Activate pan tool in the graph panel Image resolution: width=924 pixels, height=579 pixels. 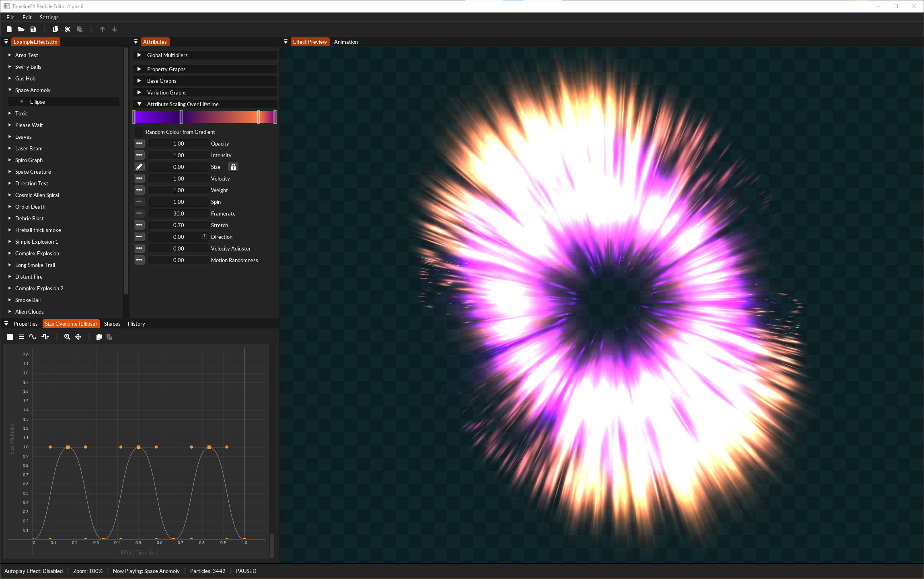click(78, 337)
